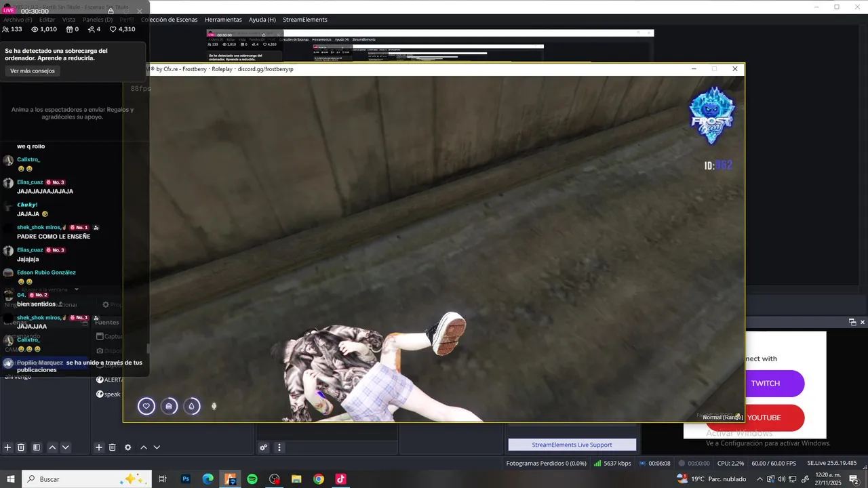Open weather widget 19°C Parc. nublado
This screenshot has width=868, height=488.
click(x=711, y=479)
